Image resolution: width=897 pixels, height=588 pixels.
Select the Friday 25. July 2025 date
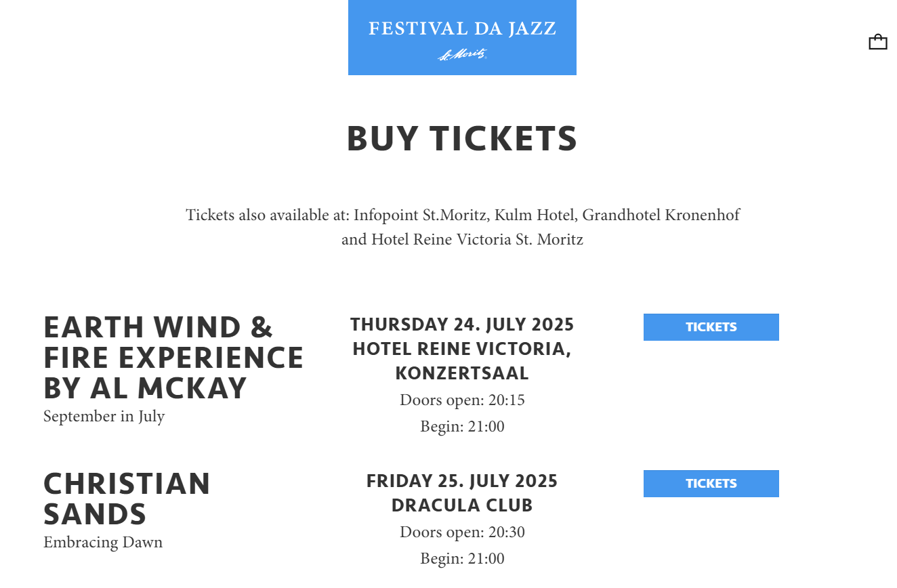(x=462, y=482)
